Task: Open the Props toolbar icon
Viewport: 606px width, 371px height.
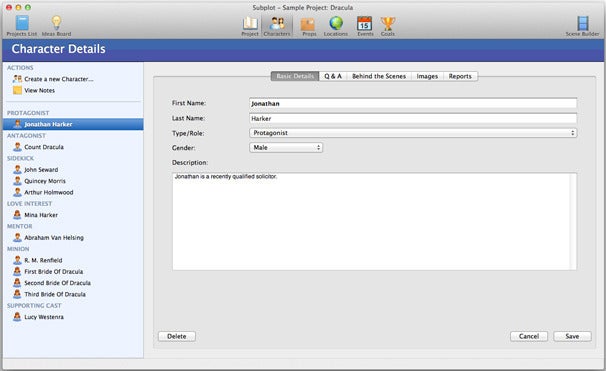Action: (x=308, y=24)
